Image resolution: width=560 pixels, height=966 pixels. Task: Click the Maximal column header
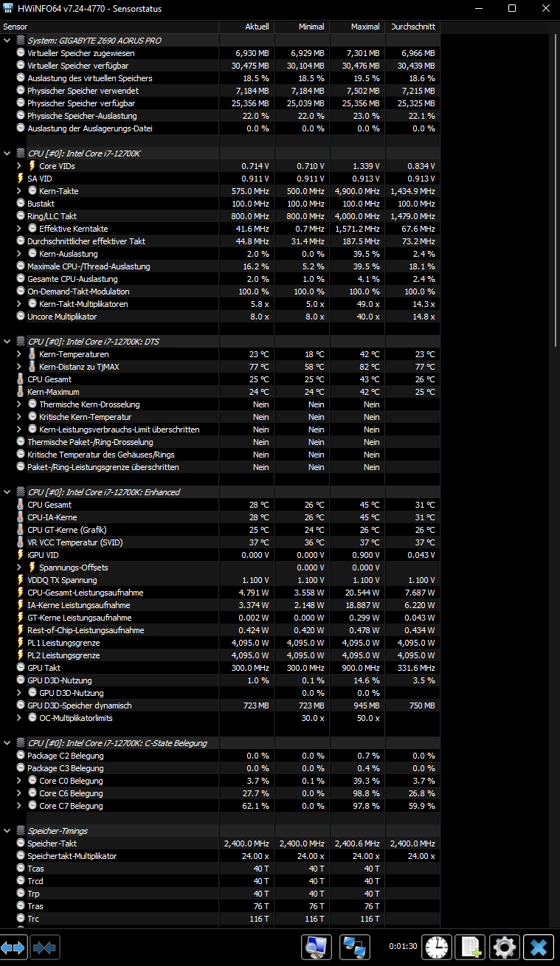click(x=357, y=27)
